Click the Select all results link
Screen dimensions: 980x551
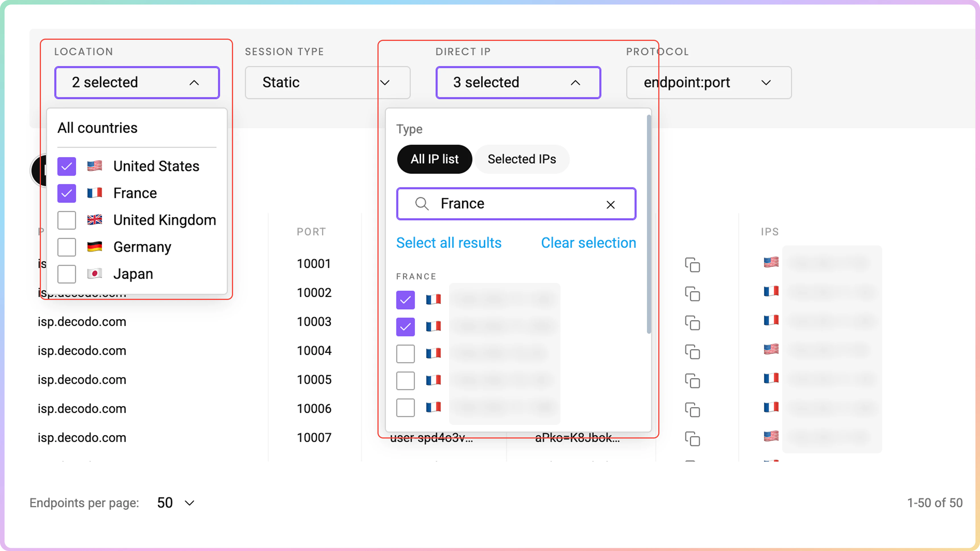[449, 243]
